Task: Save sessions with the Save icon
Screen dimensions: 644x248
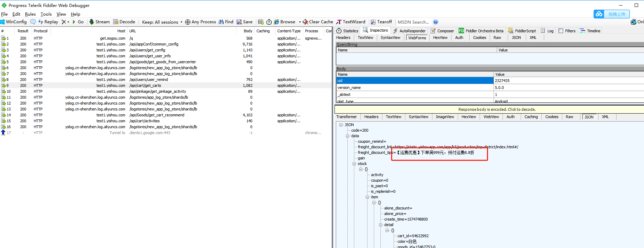Action: click(245, 22)
